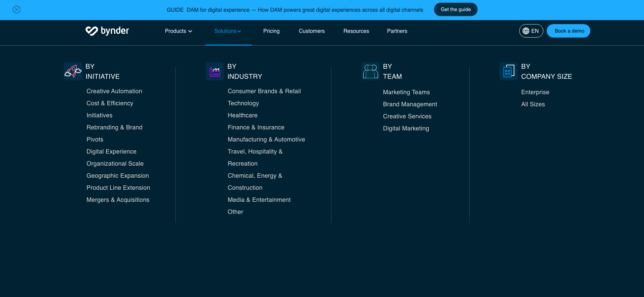Click Chemical, Energy & Construction

pyautogui.click(x=255, y=182)
